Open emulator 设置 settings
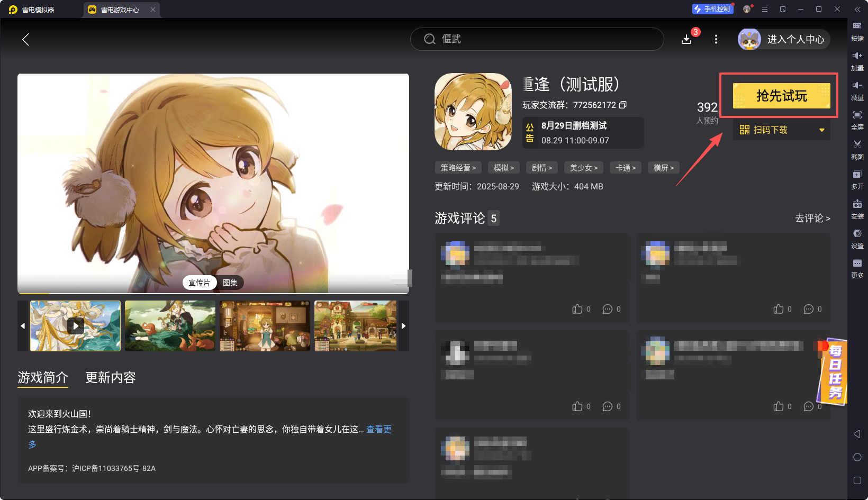Viewport: 868px width, 500px height. click(x=857, y=239)
